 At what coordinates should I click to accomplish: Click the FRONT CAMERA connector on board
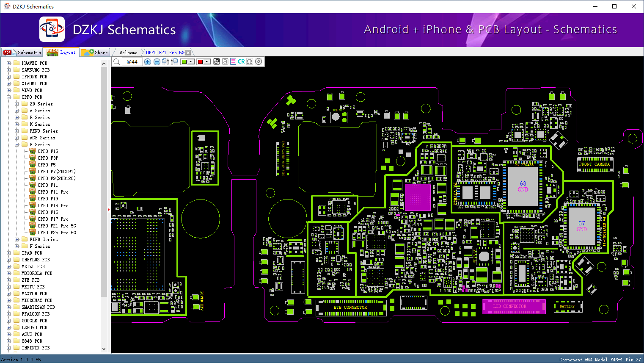(x=595, y=164)
